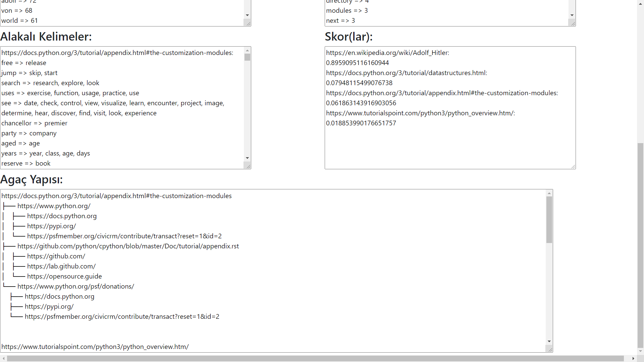Click the left arrow of the horizontal scrollbar

(x=3, y=358)
